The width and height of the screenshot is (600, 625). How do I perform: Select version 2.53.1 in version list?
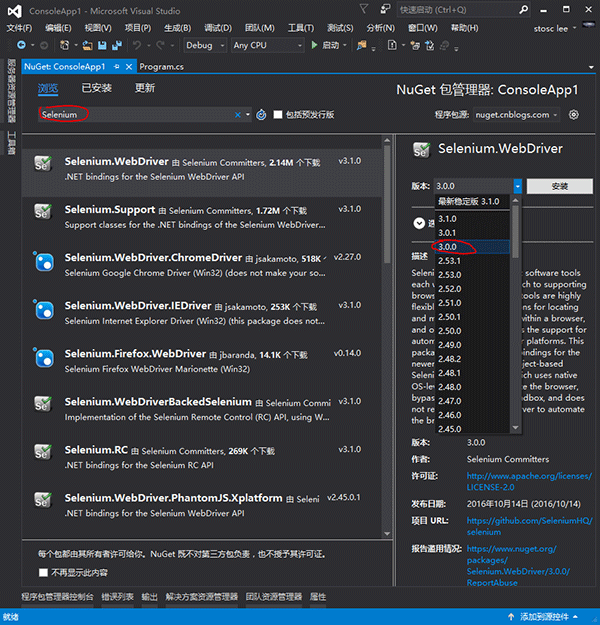point(472,261)
